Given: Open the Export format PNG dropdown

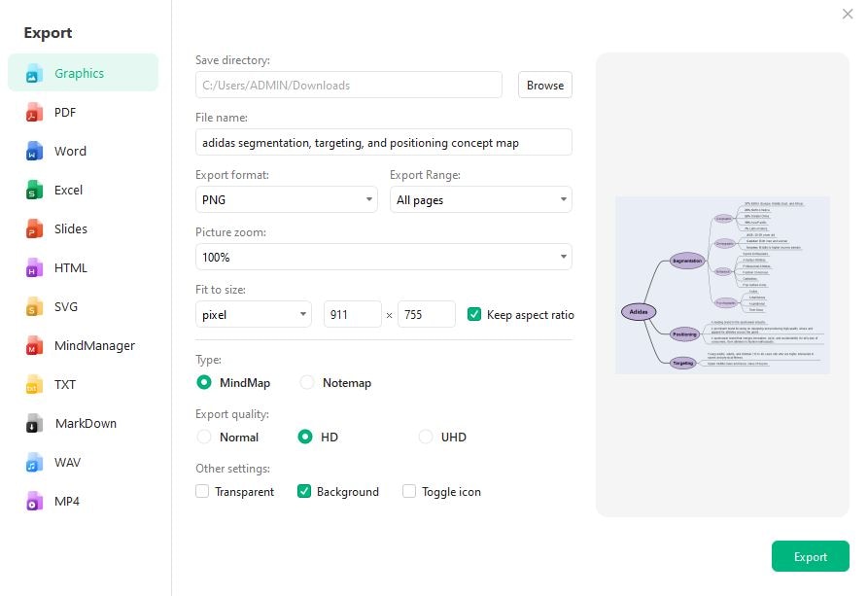Looking at the screenshot, I should coord(286,199).
